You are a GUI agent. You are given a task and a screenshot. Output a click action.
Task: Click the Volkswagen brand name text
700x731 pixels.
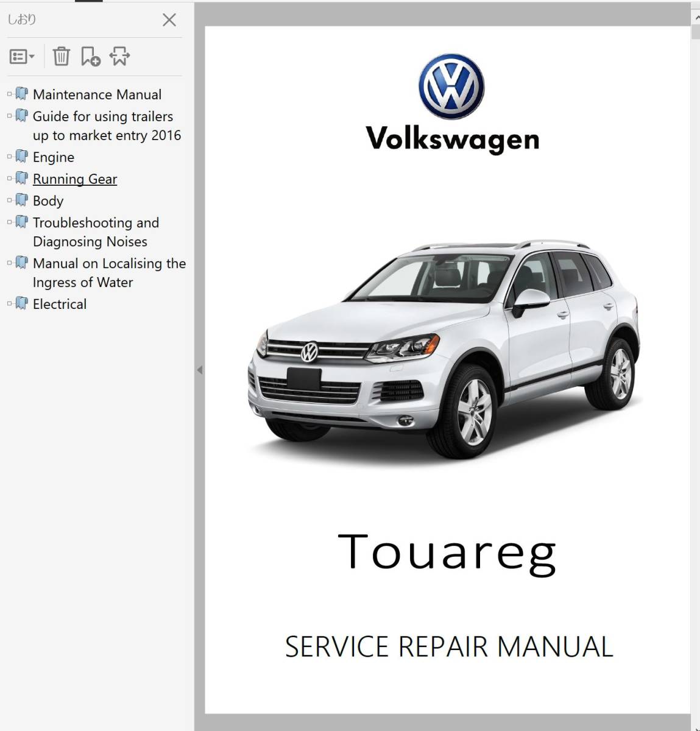coord(453,139)
